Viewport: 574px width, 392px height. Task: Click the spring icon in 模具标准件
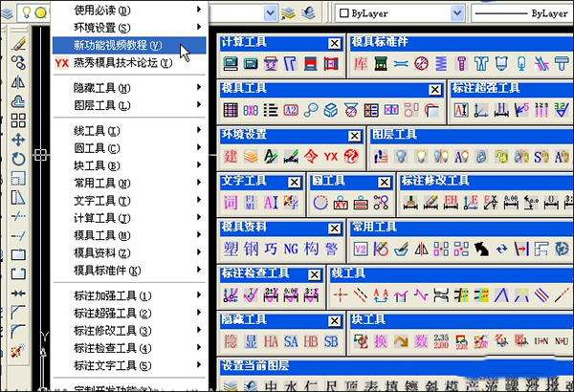pos(441,64)
